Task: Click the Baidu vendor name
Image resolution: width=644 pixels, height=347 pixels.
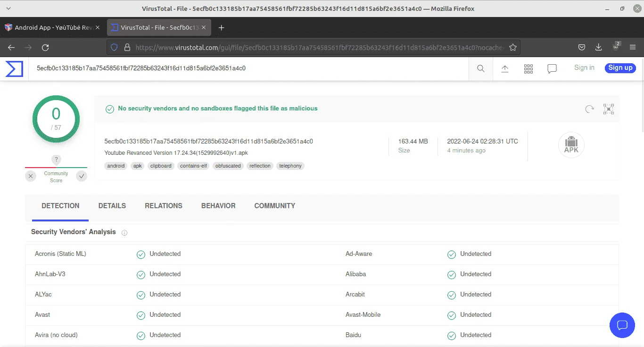Action: pyautogui.click(x=353, y=335)
